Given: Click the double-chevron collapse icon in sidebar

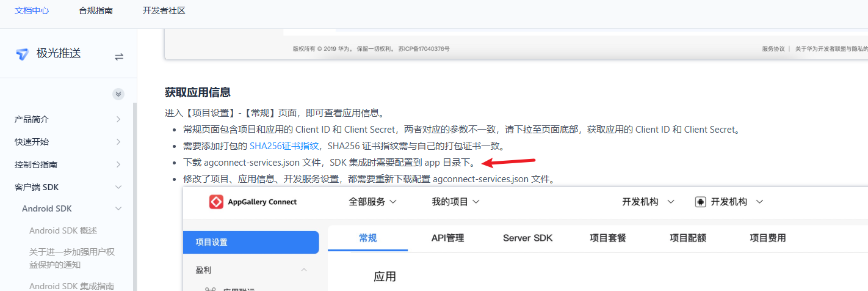Looking at the screenshot, I should pos(118,94).
